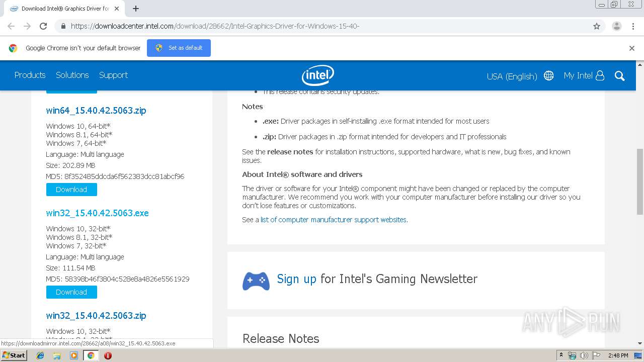The width and height of the screenshot is (644, 362).
Task: Select Size: 202.89 MB text
Action: tap(70, 165)
